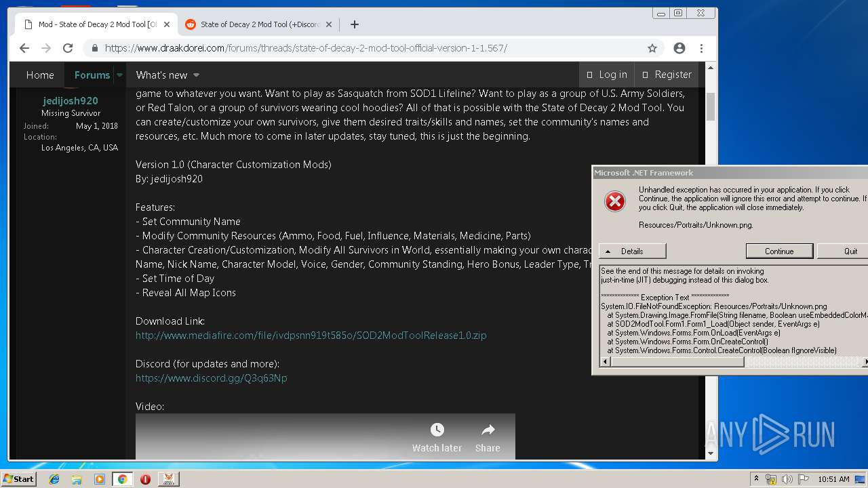Click the '- Reveal All Map Icons' line
Image resolution: width=868 pixels, height=488 pixels.
[186, 293]
